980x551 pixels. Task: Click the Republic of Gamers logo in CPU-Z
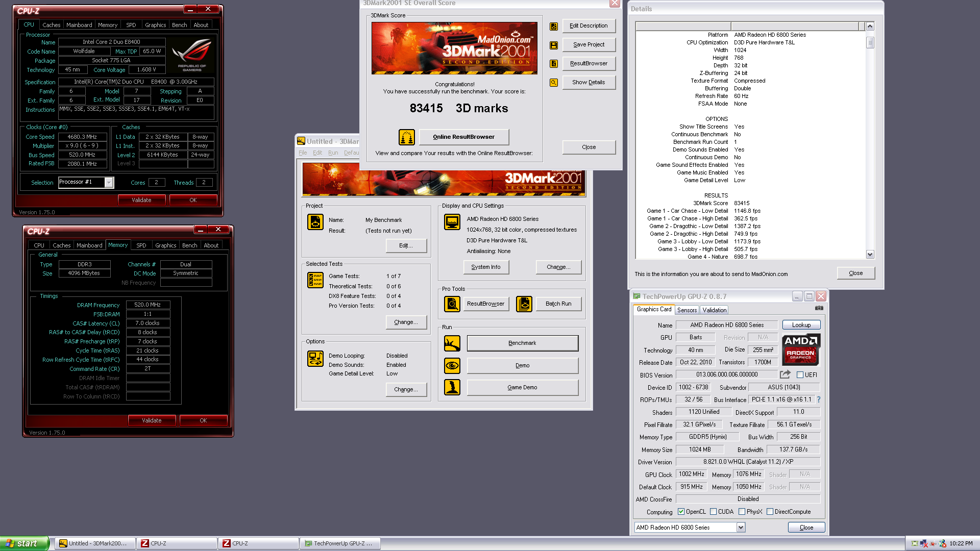tap(192, 55)
